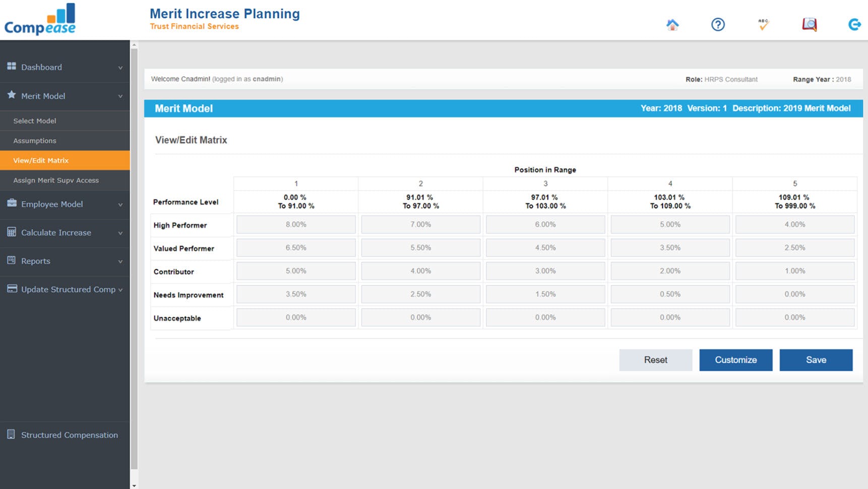Open the Select Model menu item
This screenshot has width=868, height=489.
35,120
